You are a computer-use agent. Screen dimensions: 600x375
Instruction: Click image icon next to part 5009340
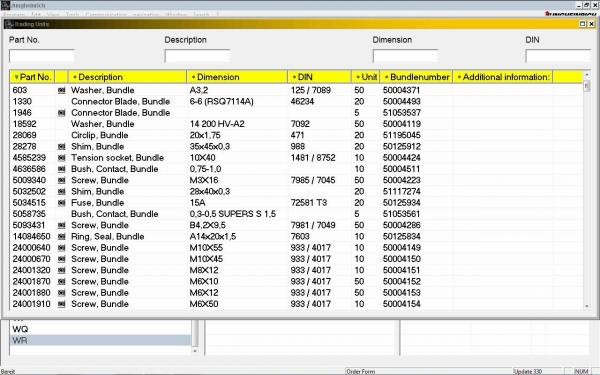click(x=61, y=180)
